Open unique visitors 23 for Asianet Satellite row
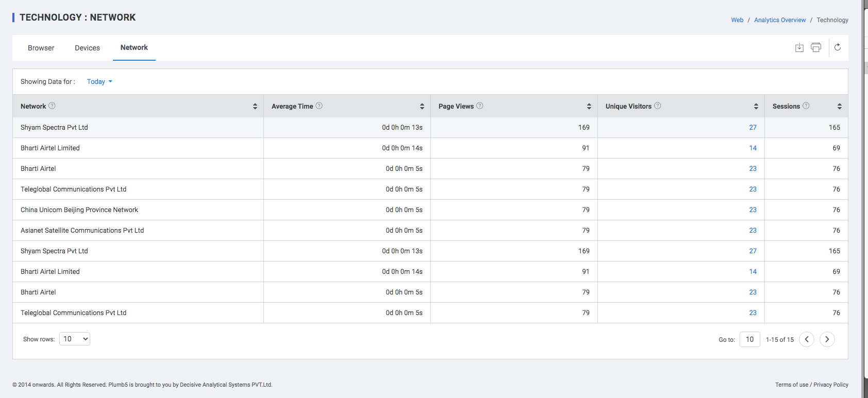 tap(753, 230)
